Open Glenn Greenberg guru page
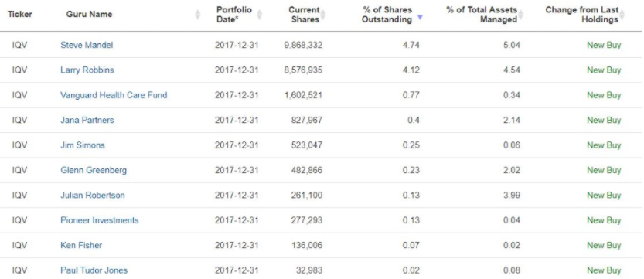The image size is (644, 279). point(94,170)
